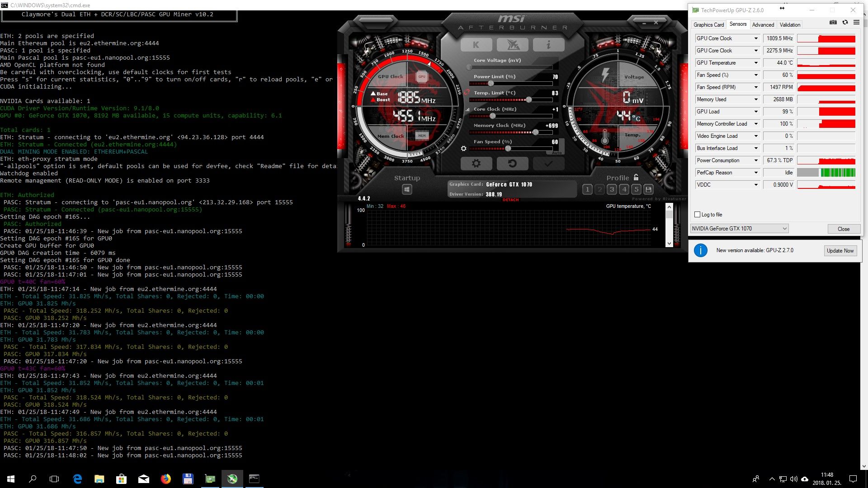Click the VDDC value field 0.9000 V
This screenshot has width=868, height=488.
click(x=779, y=185)
